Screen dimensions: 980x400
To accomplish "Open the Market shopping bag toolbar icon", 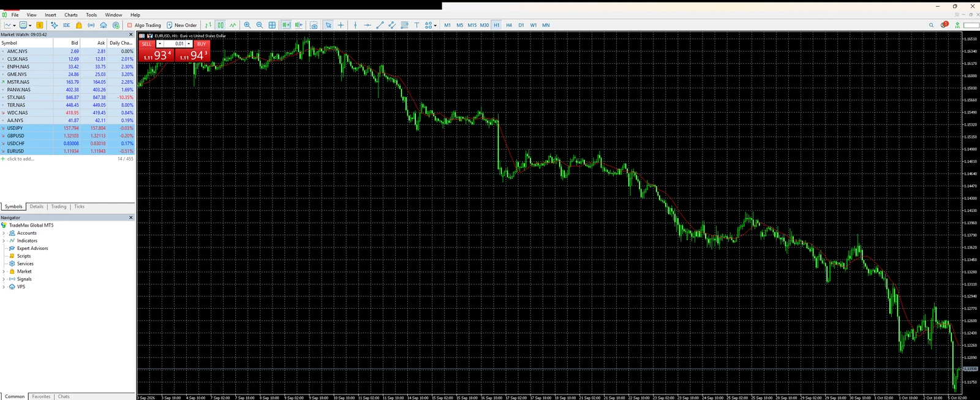I will click(x=79, y=25).
